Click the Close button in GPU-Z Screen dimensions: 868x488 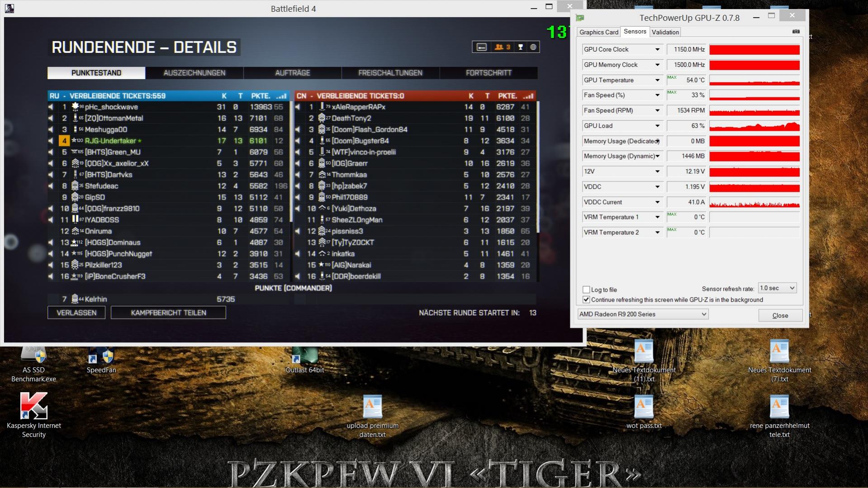(780, 316)
